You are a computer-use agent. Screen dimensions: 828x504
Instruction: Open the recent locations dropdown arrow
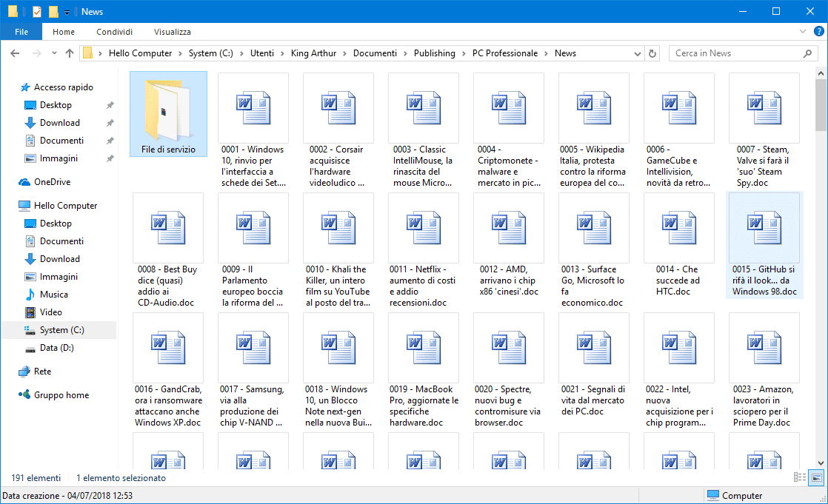coord(54,53)
